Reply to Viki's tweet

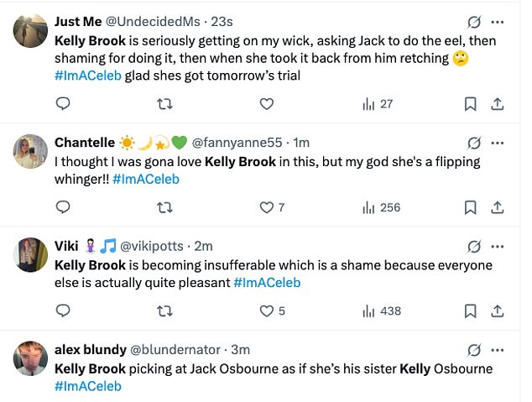pyautogui.click(x=63, y=311)
